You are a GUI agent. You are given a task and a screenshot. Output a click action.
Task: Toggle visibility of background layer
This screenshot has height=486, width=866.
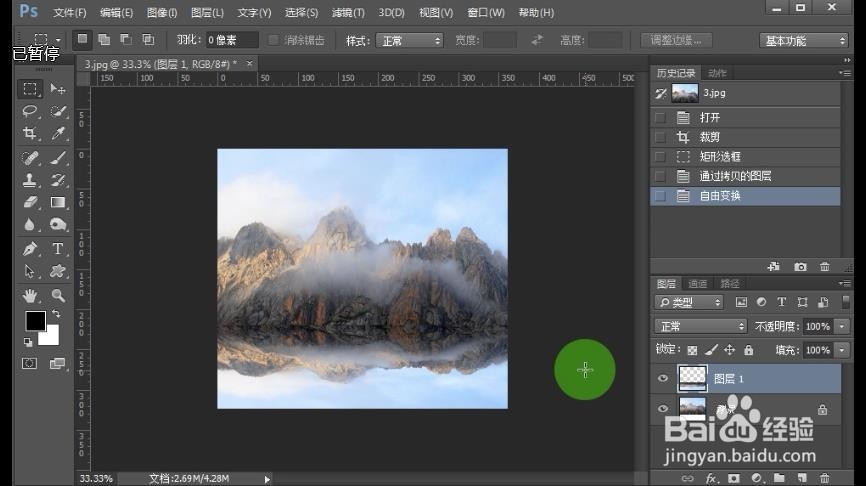click(663, 409)
